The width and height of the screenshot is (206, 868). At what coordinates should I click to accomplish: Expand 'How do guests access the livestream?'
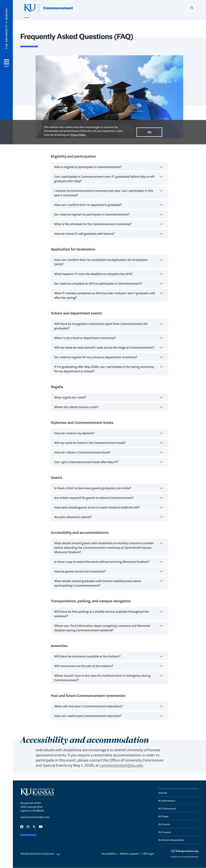pos(109,571)
